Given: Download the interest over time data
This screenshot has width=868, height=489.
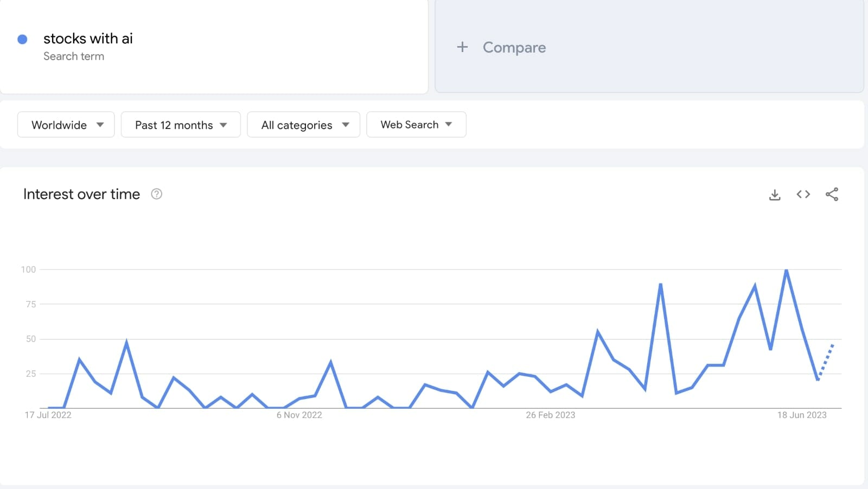Looking at the screenshot, I should 775,195.
